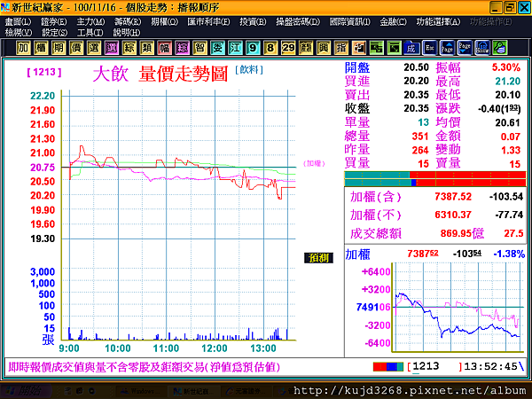
Task: Open the 檢視(V) menu
Action: tap(19, 33)
